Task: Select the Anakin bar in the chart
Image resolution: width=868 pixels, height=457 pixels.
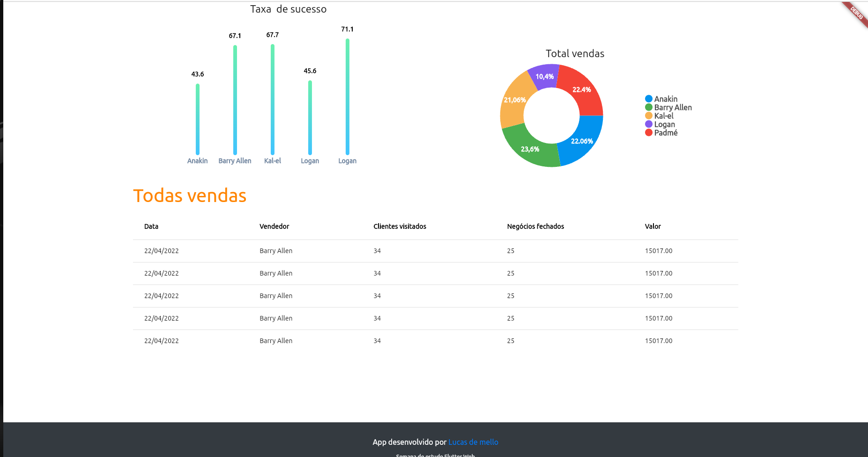Action: point(197,120)
